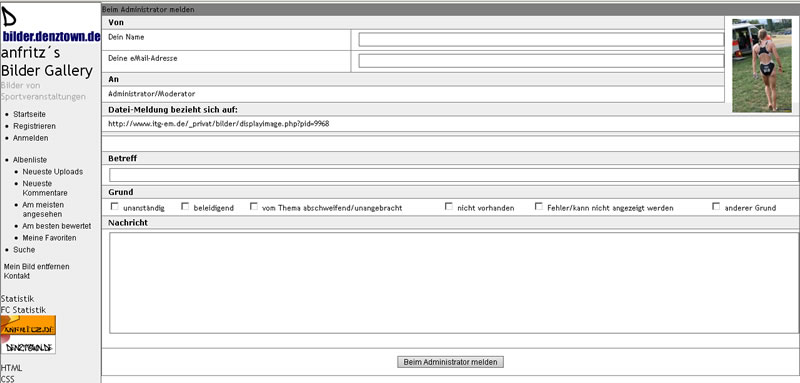Open the Suche search link
This screenshot has width=800, height=383.
click(x=24, y=250)
